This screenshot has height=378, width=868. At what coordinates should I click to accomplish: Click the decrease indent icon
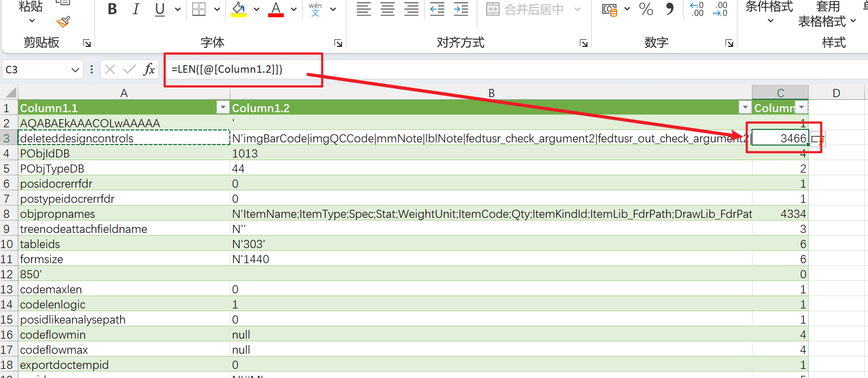coord(437,9)
